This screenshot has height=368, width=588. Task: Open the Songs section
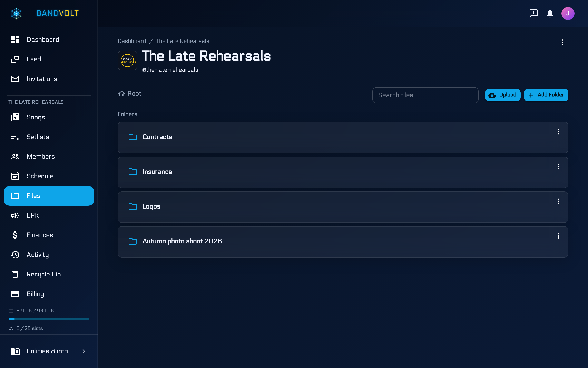coord(49,117)
